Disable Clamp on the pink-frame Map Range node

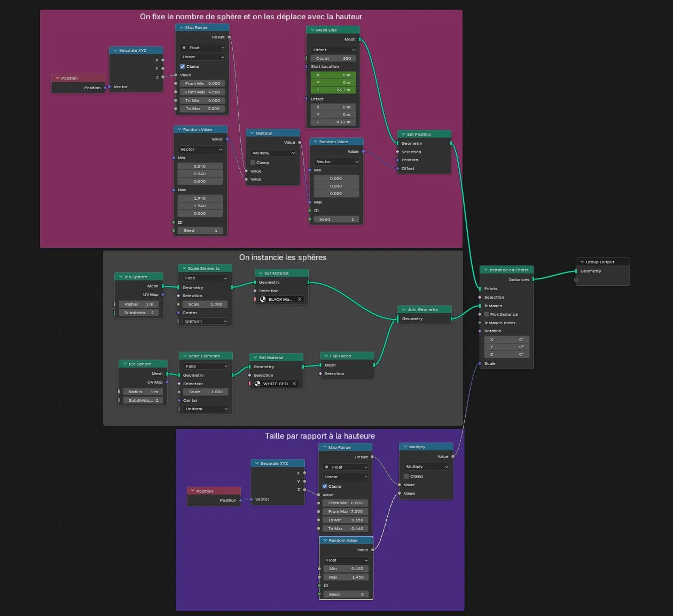coord(183,66)
